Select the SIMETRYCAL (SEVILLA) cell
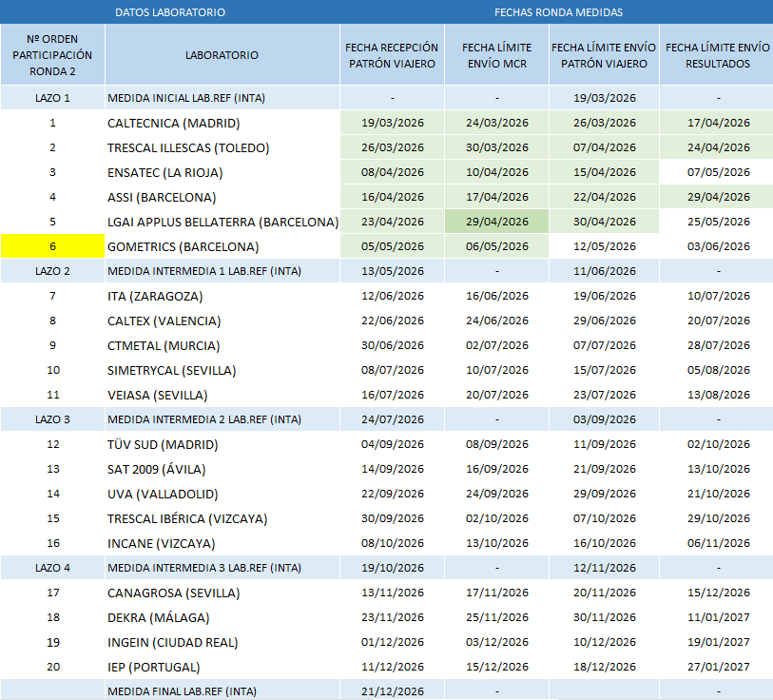773x700 pixels. coord(222,370)
